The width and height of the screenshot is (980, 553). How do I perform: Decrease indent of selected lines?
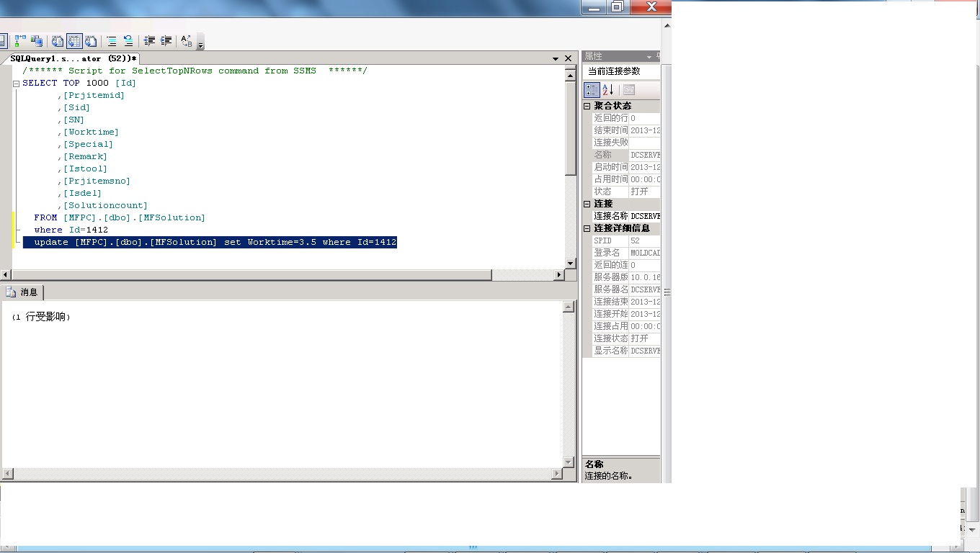(149, 41)
